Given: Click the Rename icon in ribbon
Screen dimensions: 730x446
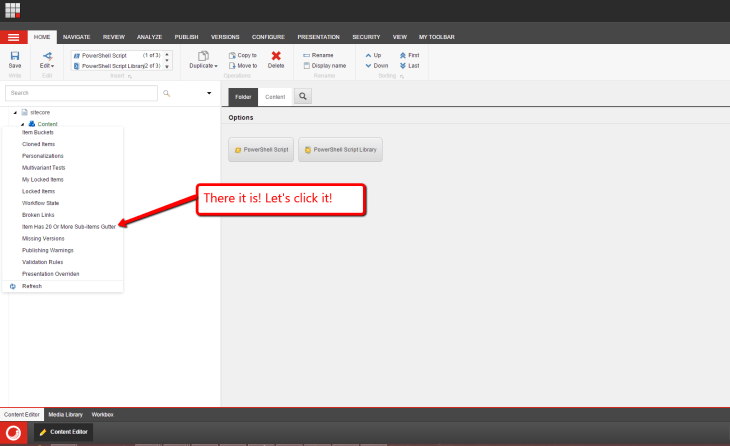Looking at the screenshot, I should pyautogui.click(x=308, y=55).
